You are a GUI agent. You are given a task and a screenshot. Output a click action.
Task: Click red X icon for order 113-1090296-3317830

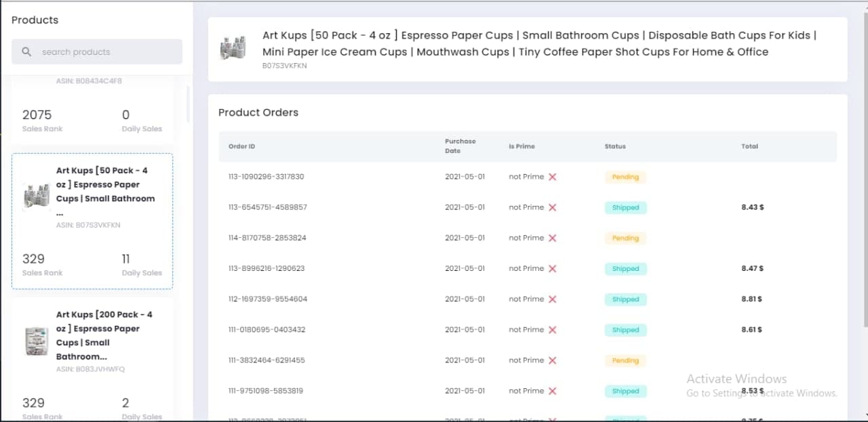click(553, 177)
